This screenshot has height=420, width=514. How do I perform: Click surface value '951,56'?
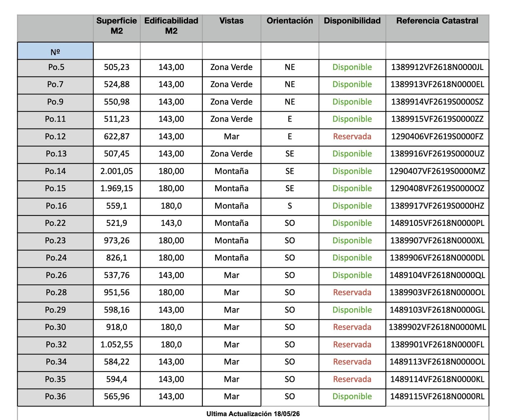[x=117, y=292]
